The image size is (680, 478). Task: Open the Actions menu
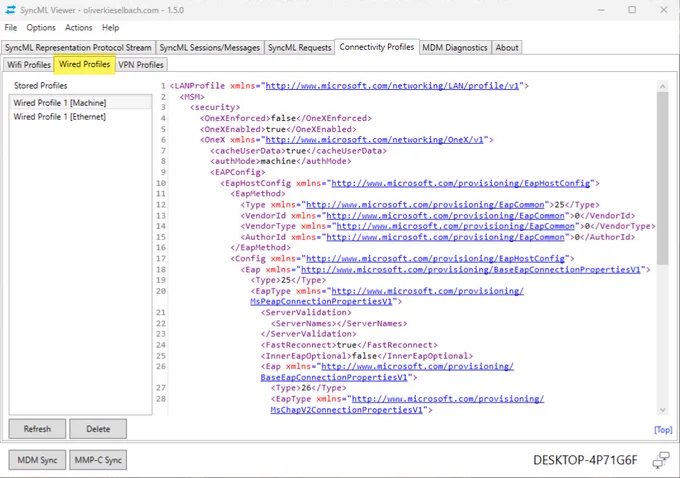tap(78, 28)
